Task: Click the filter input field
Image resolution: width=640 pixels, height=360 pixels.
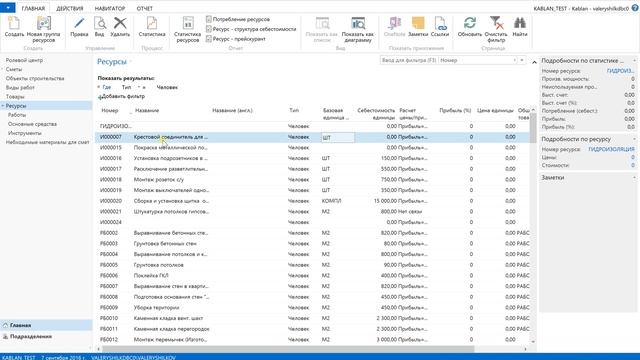Action: coord(409,60)
